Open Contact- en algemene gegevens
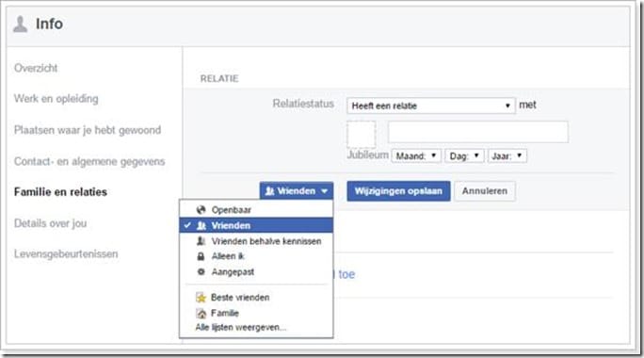 coord(89,161)
